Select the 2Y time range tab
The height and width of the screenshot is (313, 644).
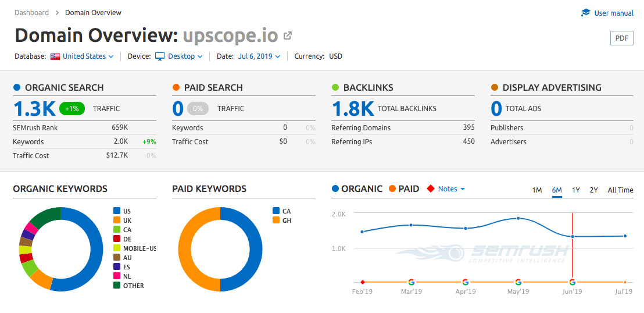pyautogui.click(x=593, y=190)
